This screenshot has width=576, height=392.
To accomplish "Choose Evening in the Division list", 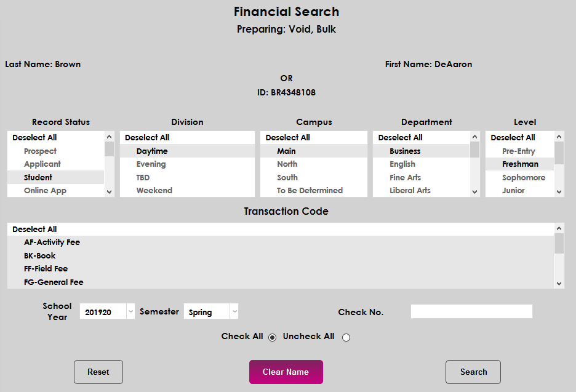I will point(151,164).
